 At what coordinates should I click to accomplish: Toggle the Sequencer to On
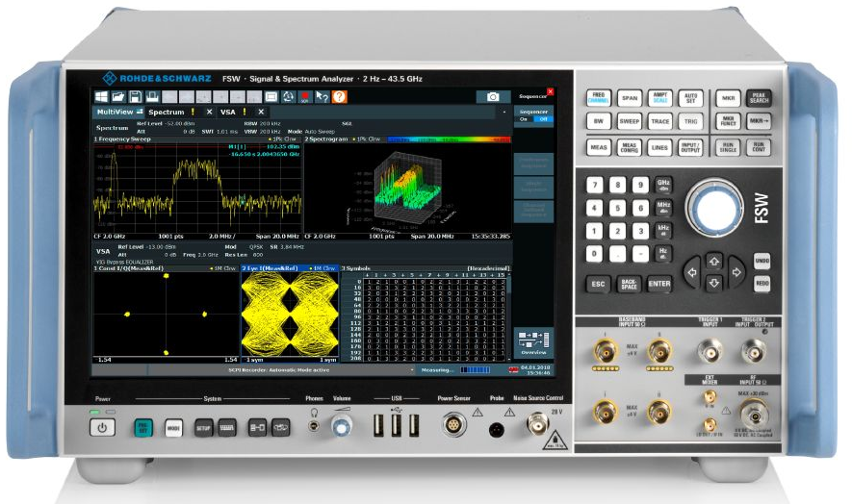[x=526, y=120]
